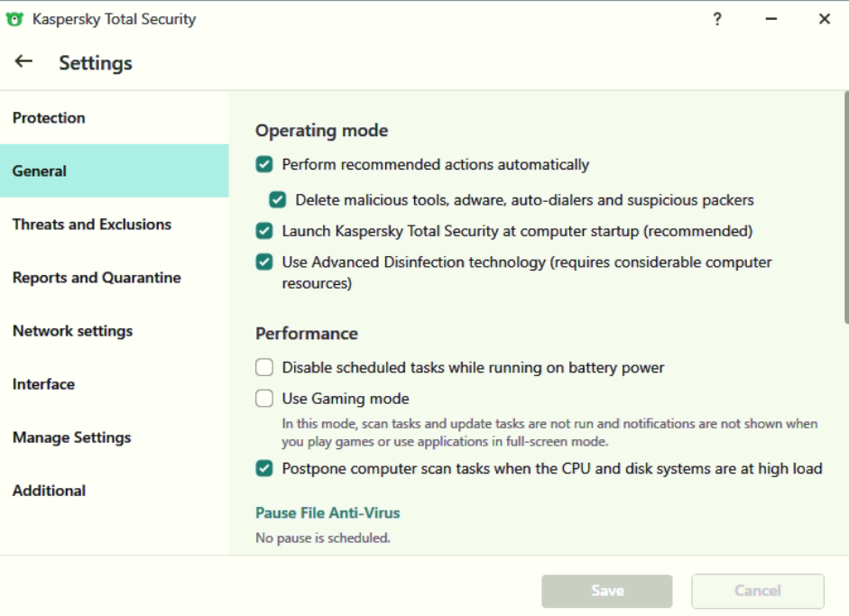Uncheck Use Advanced Disinfection technology
The width and height of the screenshot is (849, 616).
[x=264, y=262]
